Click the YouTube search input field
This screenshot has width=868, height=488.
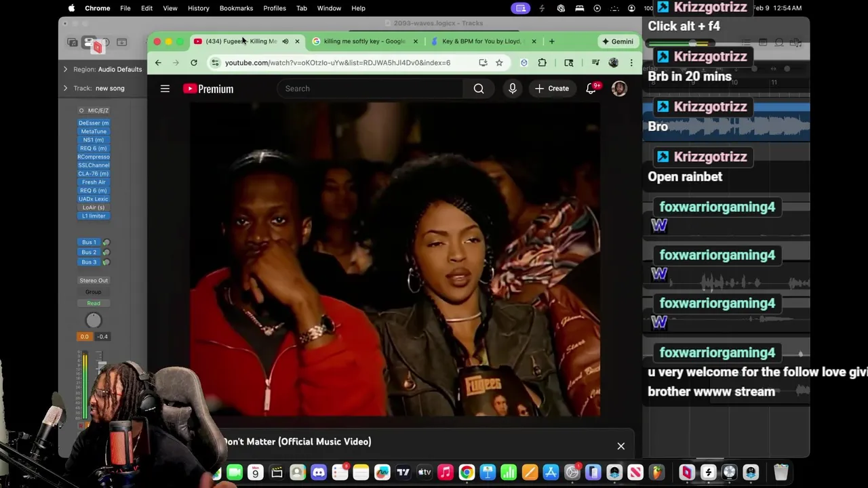pyautogui.click(x=370, y=89)
